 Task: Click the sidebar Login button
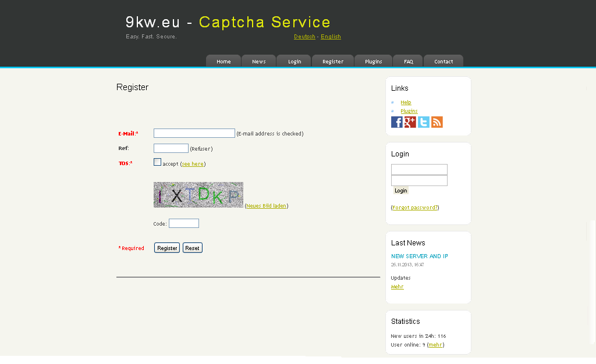pos(400,191)
